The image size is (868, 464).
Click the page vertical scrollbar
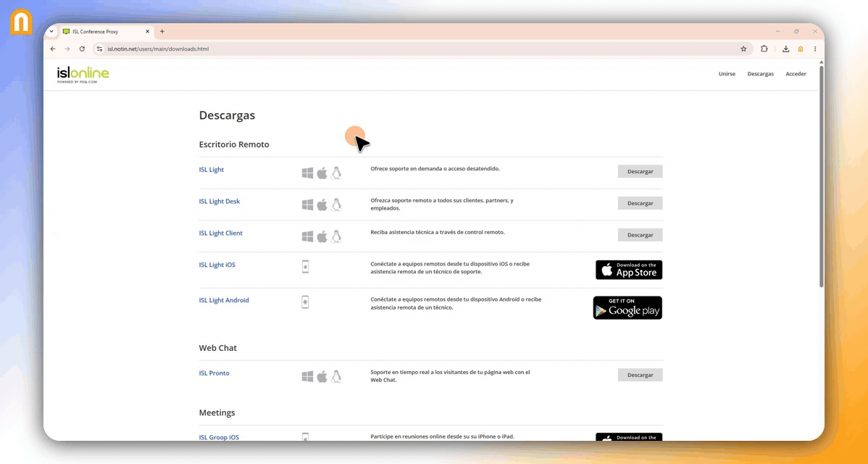[821, 176]
